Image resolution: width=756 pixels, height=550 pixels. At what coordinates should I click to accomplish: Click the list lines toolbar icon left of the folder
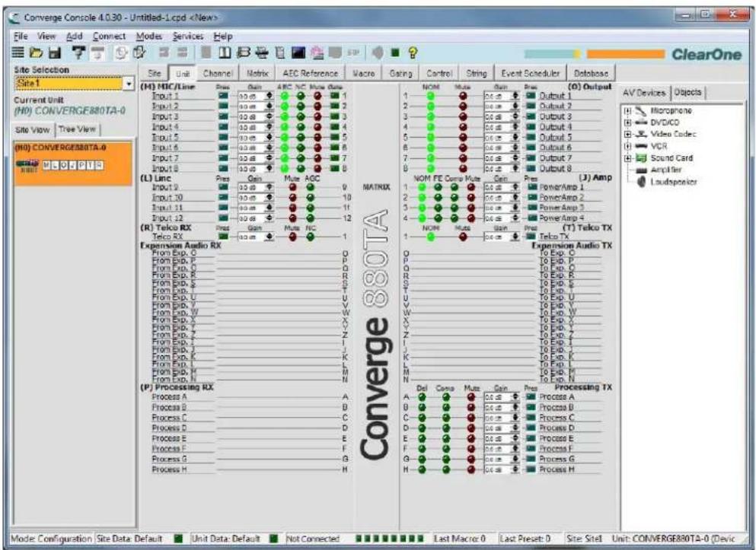[x=18, y=52]
